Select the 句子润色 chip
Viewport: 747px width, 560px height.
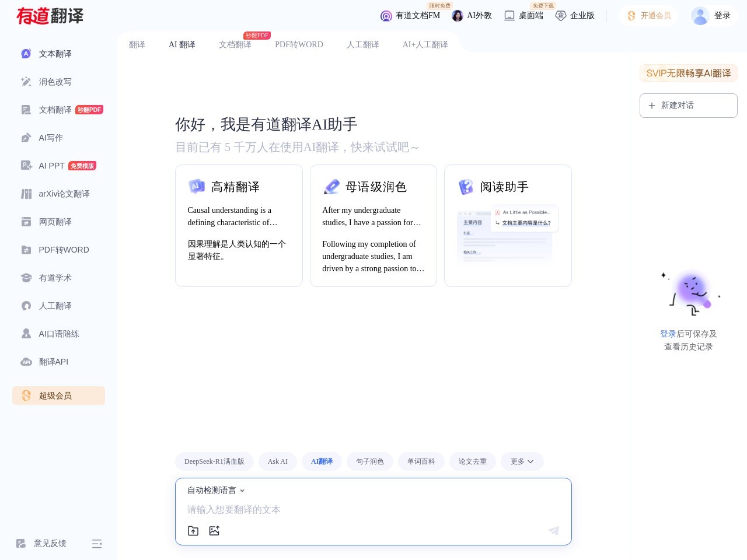click(x=370, y=461)
